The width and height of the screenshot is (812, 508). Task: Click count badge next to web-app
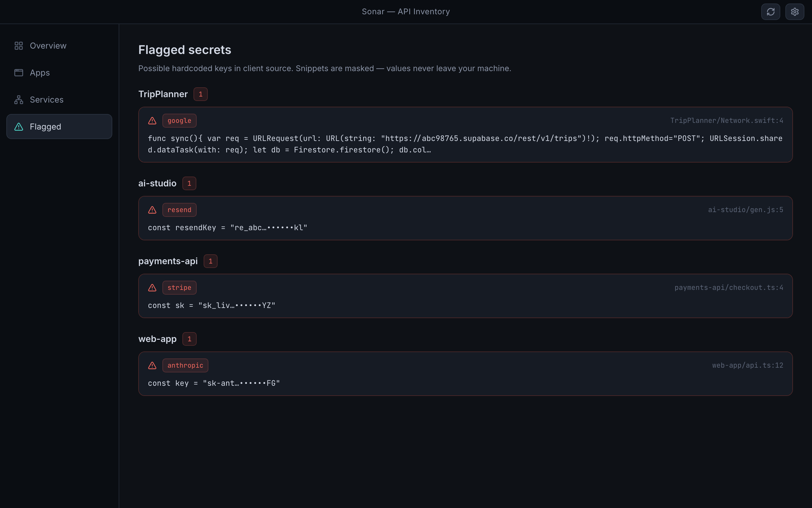point(189,339)
